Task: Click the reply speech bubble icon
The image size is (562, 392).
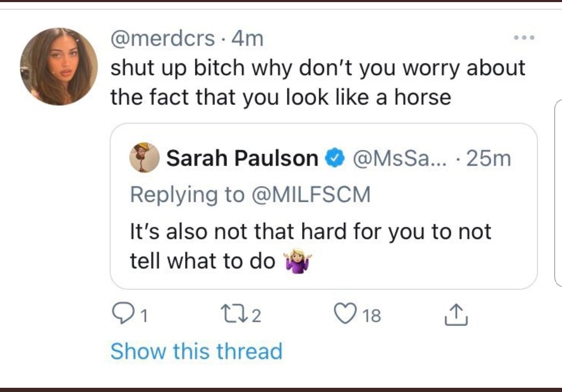Action: pyautogui.click(x=122, y=313)
